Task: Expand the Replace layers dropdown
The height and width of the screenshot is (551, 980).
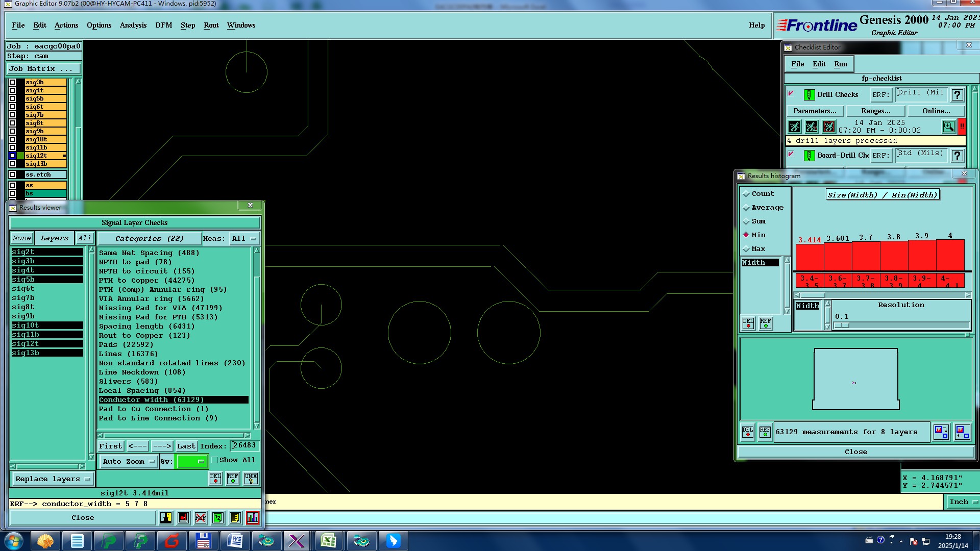Action: click(x=53, y=479)
